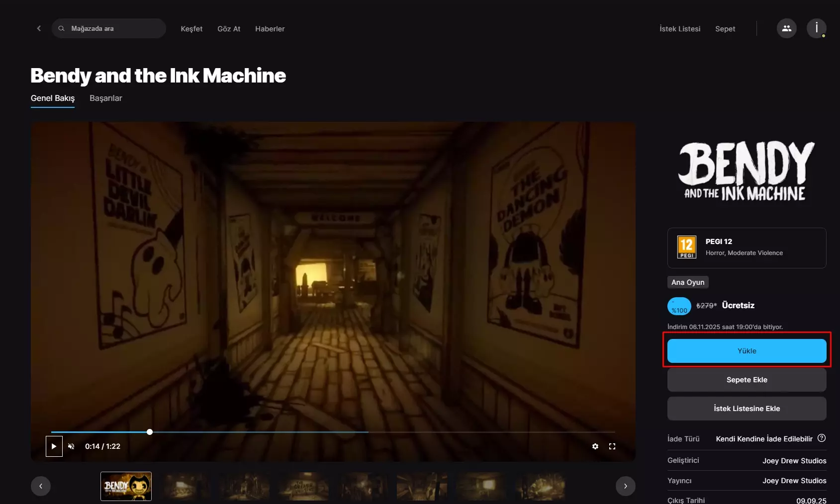Viewport: 840px width, 504px height.
Task: Click the back navigation arrow
Action: (39, 28)
